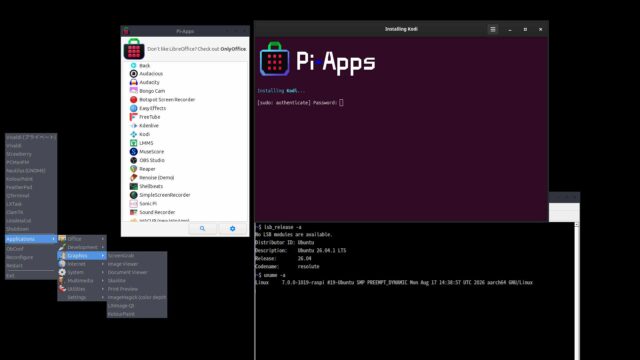Expand the Graphics submenu
The height and width of the screenshot is (360, 640).
(82, 256)
